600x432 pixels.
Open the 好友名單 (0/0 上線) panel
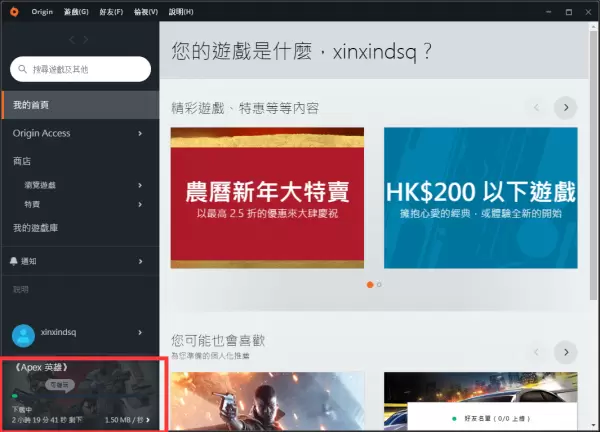(492, 416)
